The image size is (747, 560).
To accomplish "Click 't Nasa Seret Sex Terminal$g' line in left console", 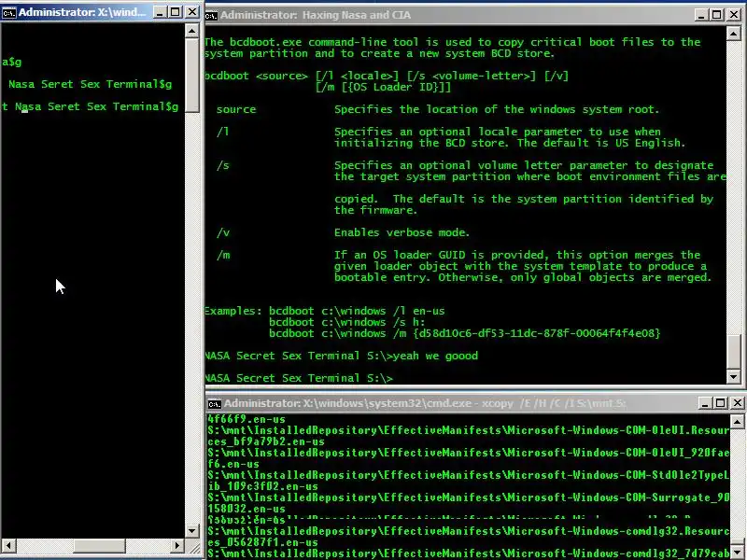I will coord(90,106).
